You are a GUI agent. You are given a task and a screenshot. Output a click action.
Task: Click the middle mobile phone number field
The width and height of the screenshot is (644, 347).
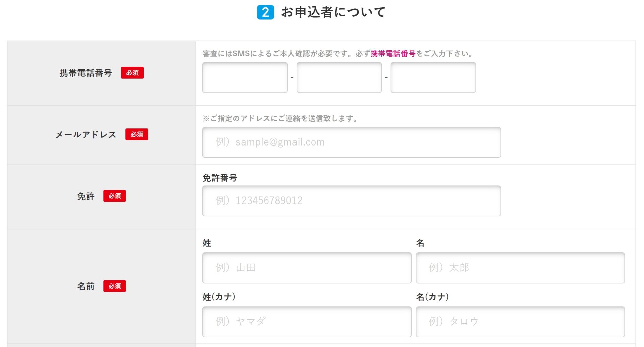339,77
